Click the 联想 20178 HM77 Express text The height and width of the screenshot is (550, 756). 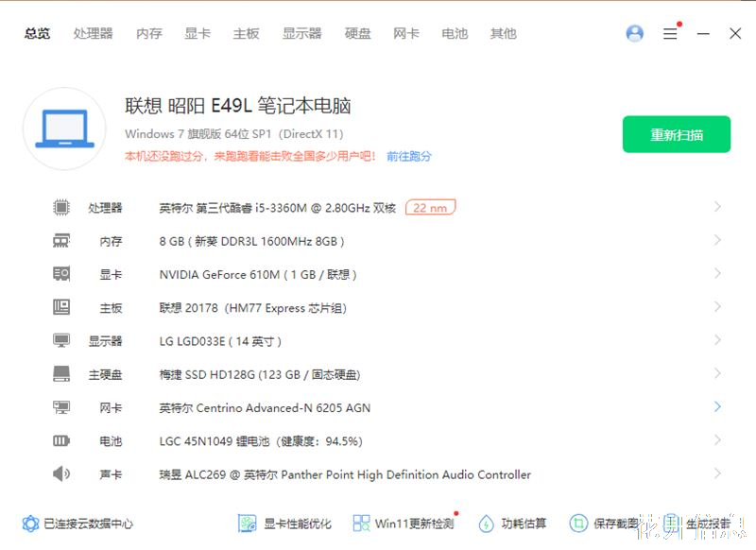coord(253,307)
